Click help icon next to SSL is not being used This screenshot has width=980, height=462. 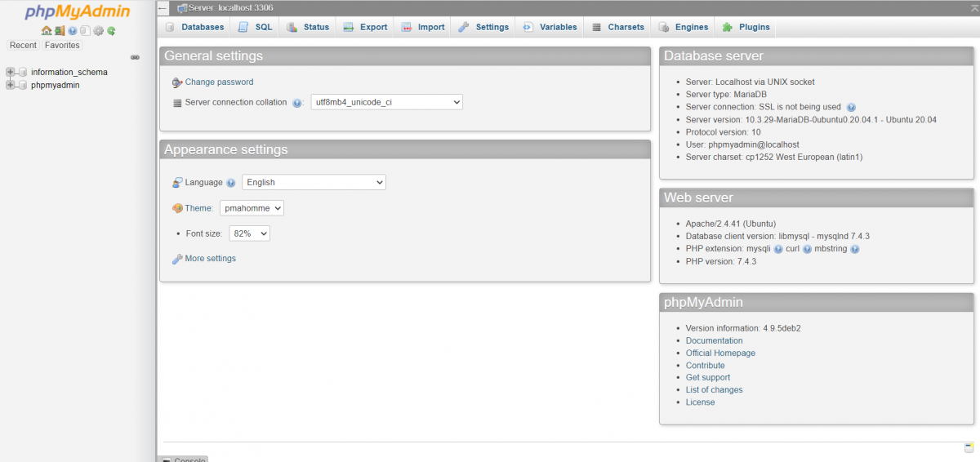tap(851, 107)
